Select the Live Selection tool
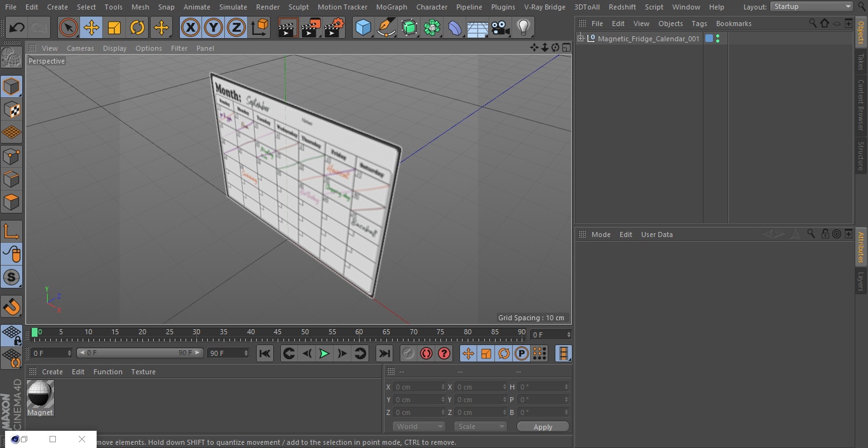This screenshot has height=448, width=868. tap(68, 27)
